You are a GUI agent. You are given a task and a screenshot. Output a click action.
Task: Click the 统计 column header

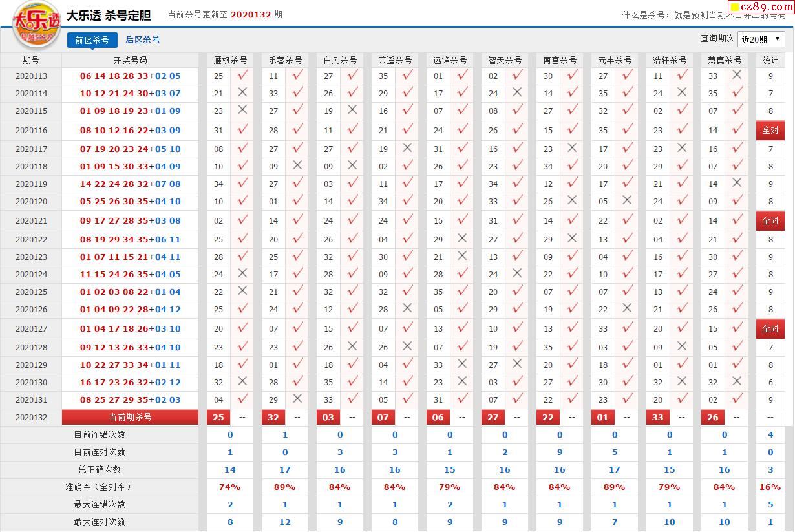click(770, 60)
